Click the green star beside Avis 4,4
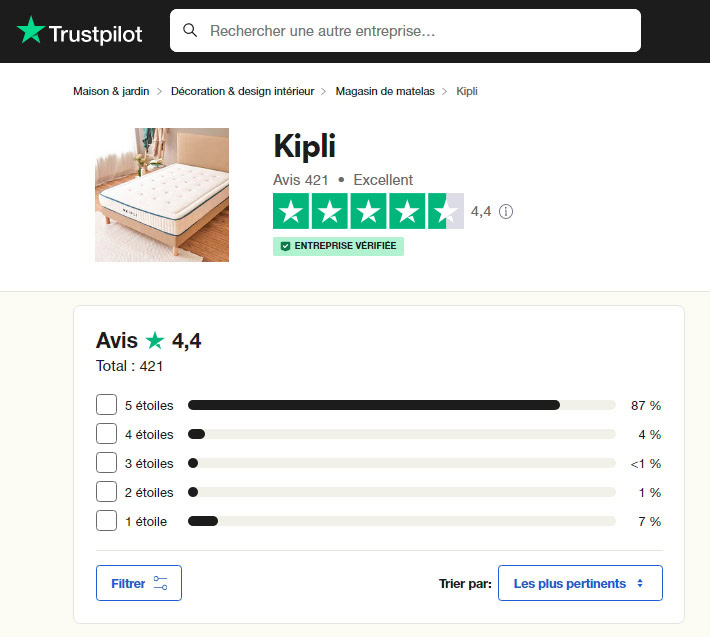710x637 pixels. point(155,341)
